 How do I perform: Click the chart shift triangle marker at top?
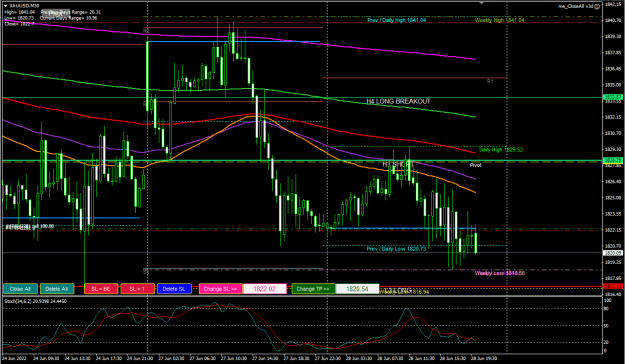pyautogui.click(x=482, y=3)
